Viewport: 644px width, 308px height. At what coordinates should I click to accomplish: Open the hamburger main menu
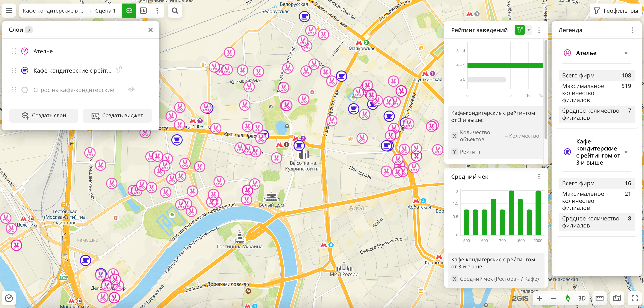point(9,11)
